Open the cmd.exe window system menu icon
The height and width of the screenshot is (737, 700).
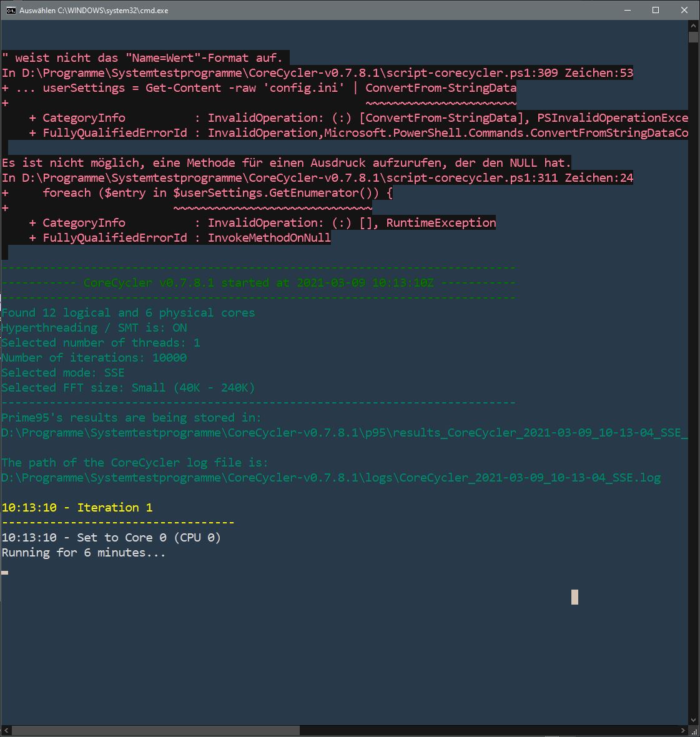click(11, 11)
